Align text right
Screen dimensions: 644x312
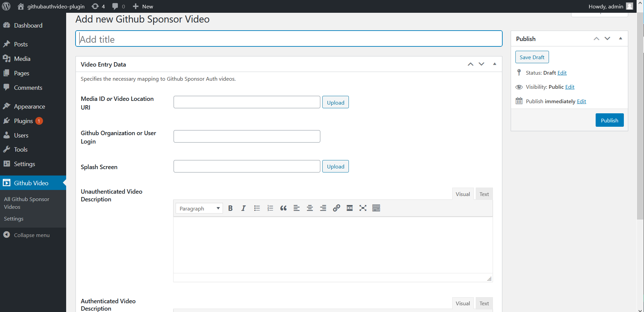[x=323, y=208]
